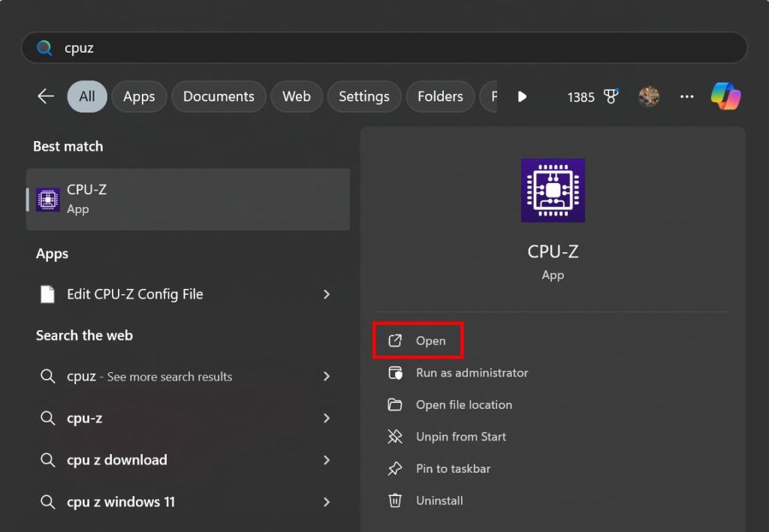Select the 'cpu z download' web suggestion
769x532 pixels.
pos(188,459)
